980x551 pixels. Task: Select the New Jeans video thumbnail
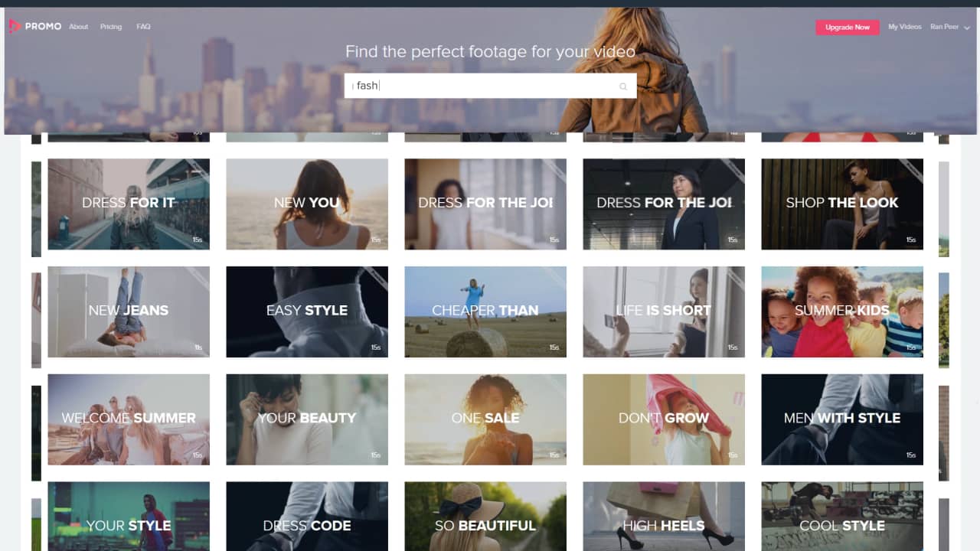(x=129, y=312)
